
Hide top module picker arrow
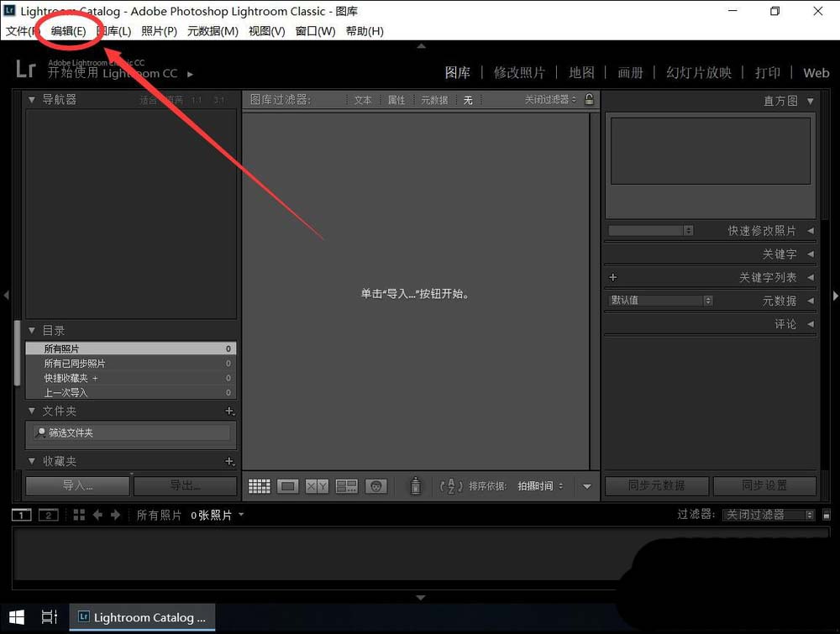click(421, 46)
